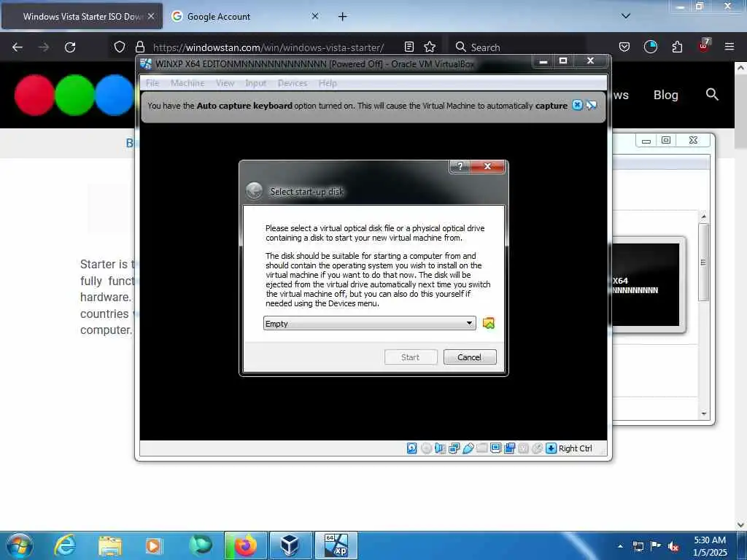Click the network adapters status icon
The width and height of the screenshot is (747, 560).
(x=454, y=448)
